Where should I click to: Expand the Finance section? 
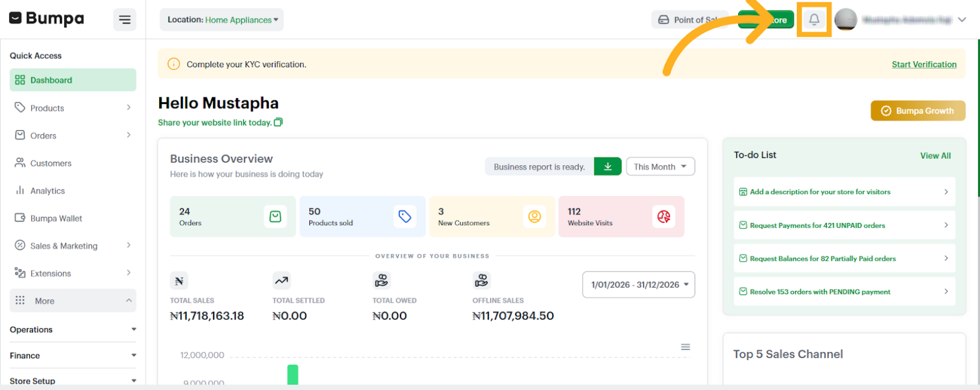(x=73, y=356)
